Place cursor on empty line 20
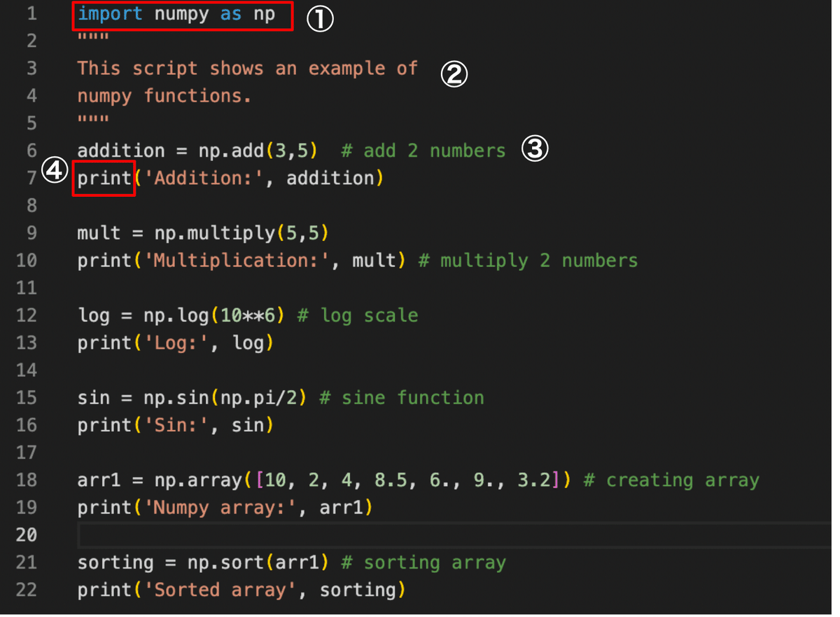Screen dimensions: 840x617 [455, 535]
